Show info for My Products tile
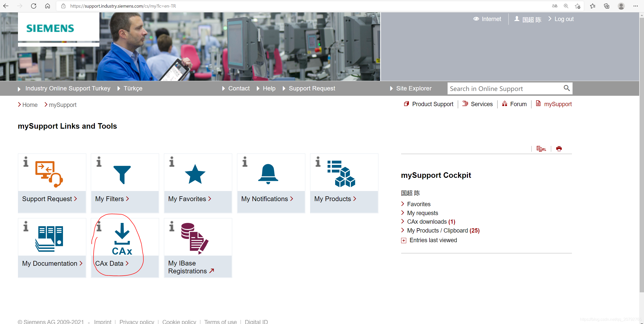This screenshot has width=644, height=324. point(318,162)
